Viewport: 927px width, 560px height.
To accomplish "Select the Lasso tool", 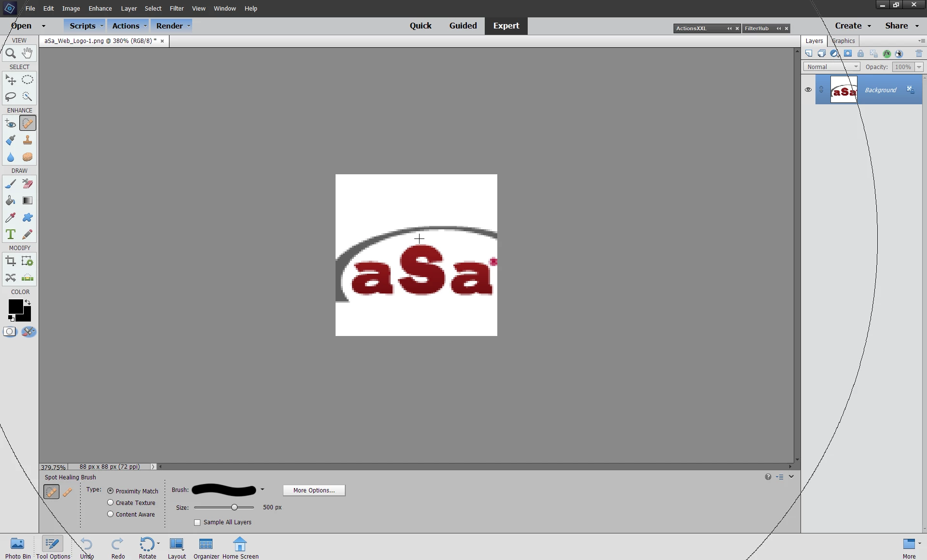I will point(11,97).
